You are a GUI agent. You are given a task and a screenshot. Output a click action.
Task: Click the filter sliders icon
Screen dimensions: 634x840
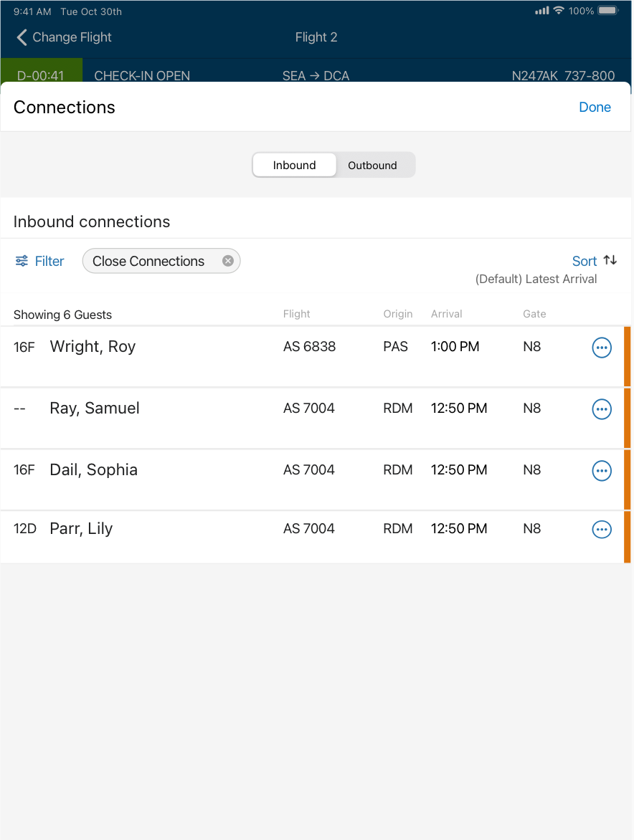coord(22,261)
